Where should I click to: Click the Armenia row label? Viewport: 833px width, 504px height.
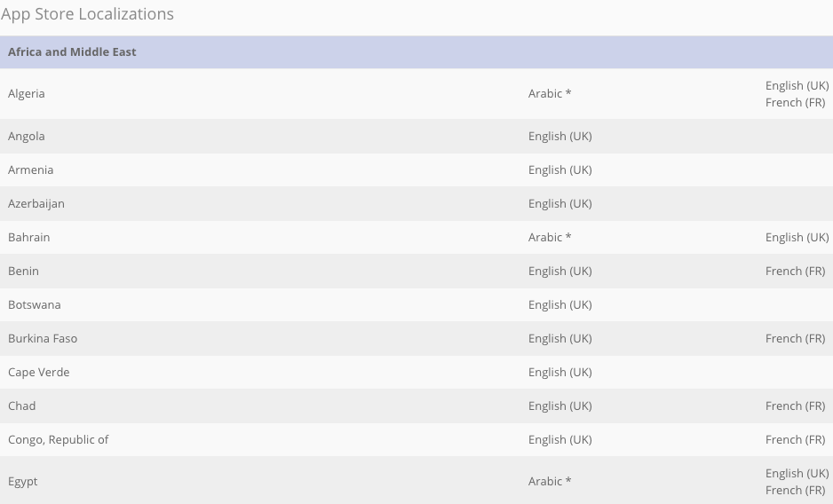pos(31,170)
